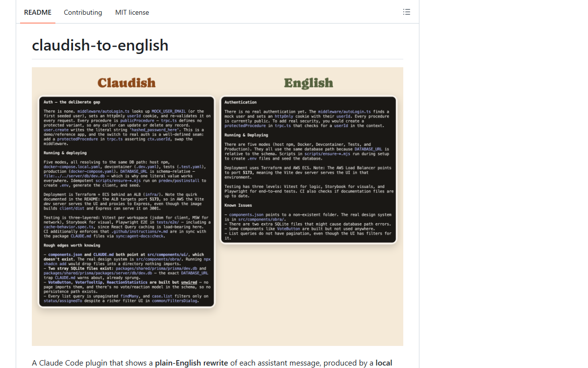Select the 'Auth — the deliberate gap' heading
Viewport: 588px width, 368px height.
coord(72,102)
